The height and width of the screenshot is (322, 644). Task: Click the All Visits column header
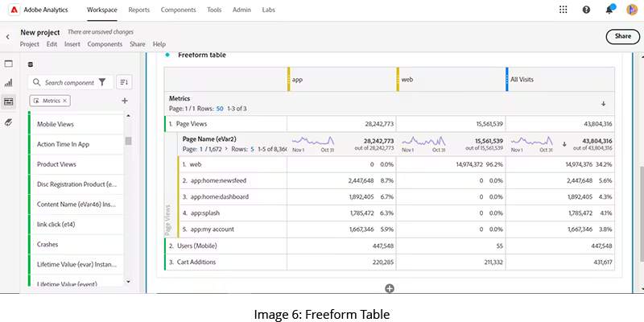click(x=560, y=79)
